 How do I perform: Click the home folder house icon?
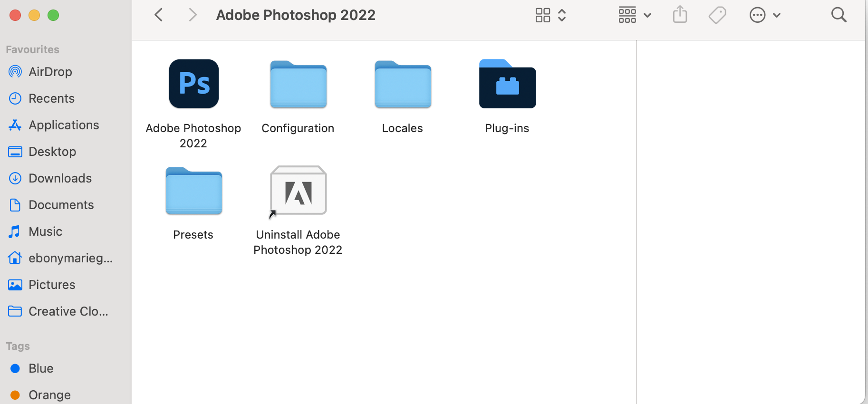tap(15, 258)
